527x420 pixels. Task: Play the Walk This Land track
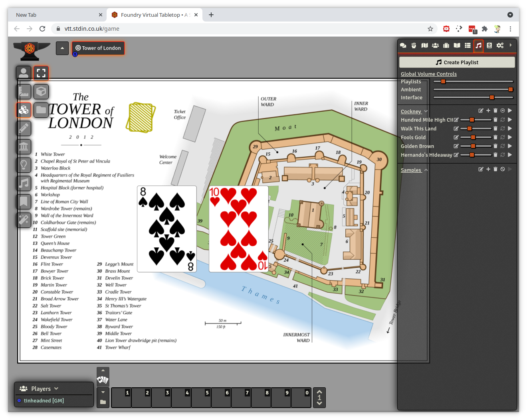[510, 128]
